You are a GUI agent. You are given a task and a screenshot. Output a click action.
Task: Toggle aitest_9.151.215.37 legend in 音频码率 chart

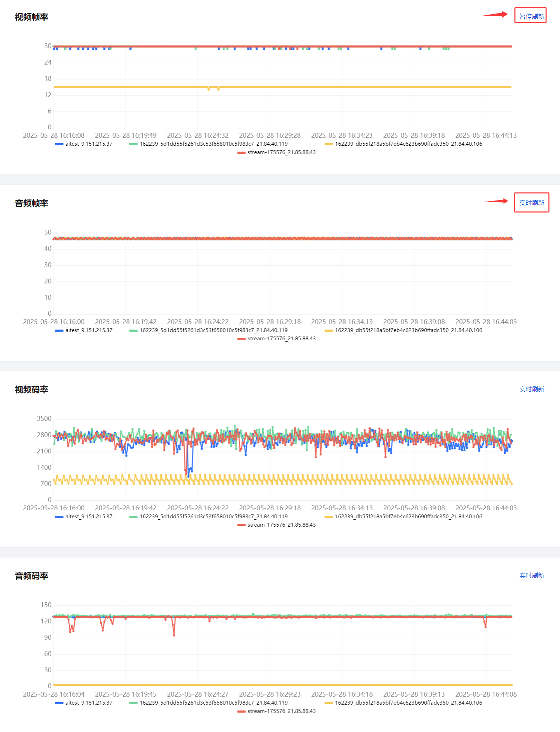pyautogui.click(x=84, y=703)
